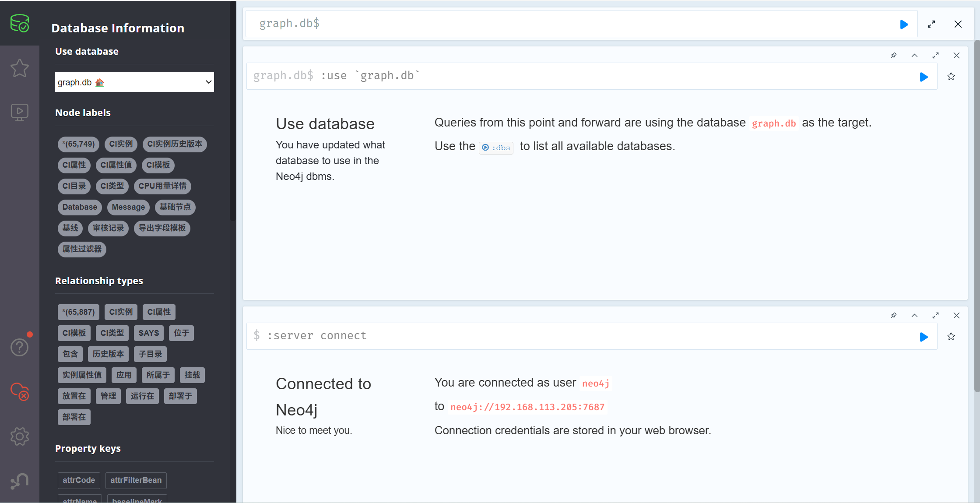
Task: Open the Help question mark icon
Action: point(19,348)
